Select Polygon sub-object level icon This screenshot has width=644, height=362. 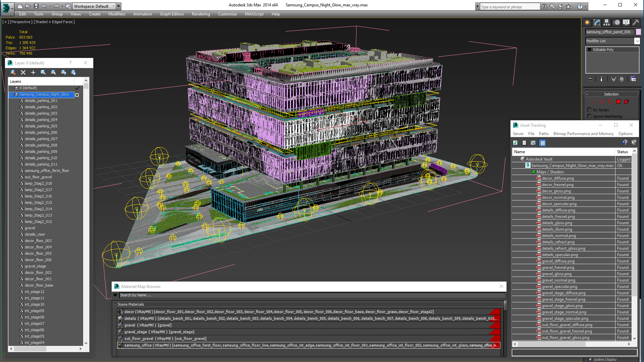pyautogui.click(x=619, y=102)
